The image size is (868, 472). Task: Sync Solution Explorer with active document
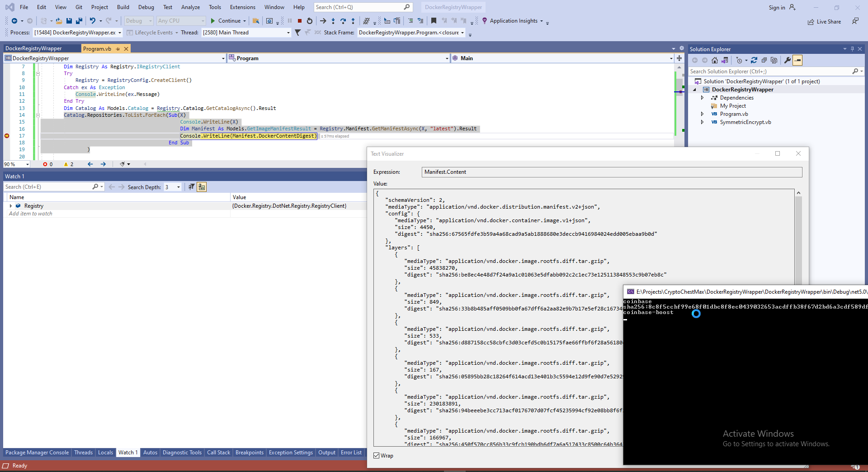click(x=754, y=60)
